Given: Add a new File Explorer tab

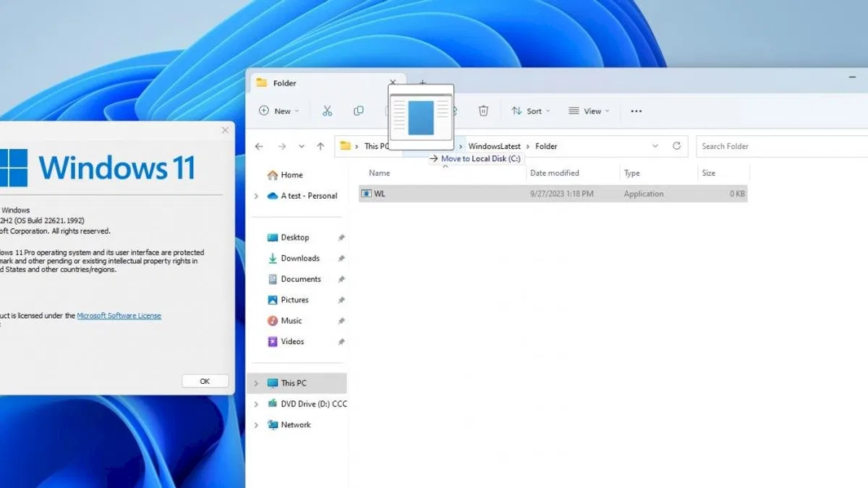Looking at the screenshot, I should pyautogui.click(x=423, y=82).
